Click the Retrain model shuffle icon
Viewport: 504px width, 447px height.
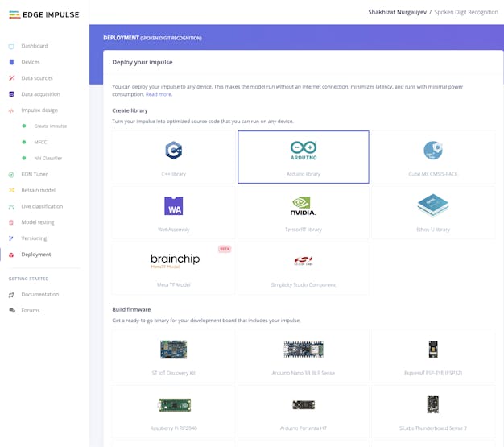click(x=11, y=190)
